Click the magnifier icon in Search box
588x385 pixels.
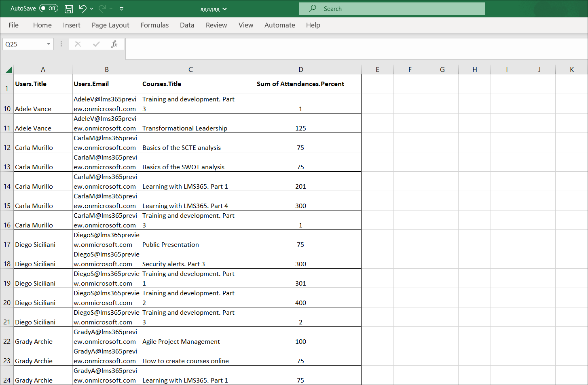click(x=313, y=8)
